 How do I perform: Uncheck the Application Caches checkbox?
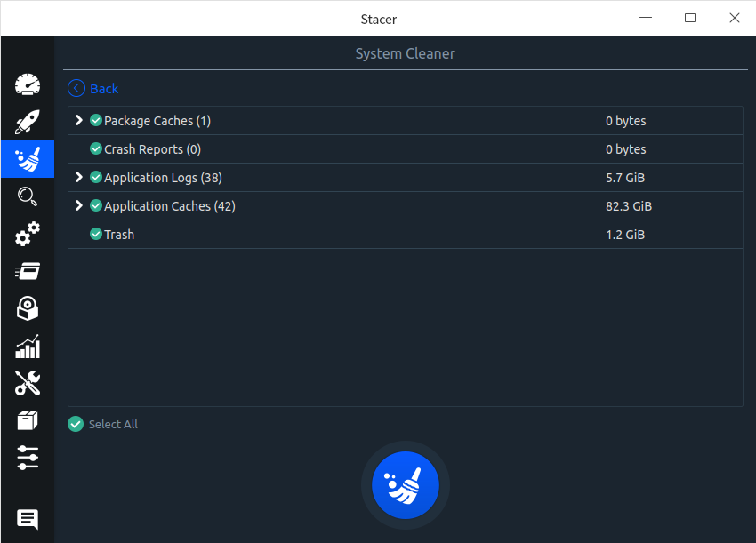[96, 205]
